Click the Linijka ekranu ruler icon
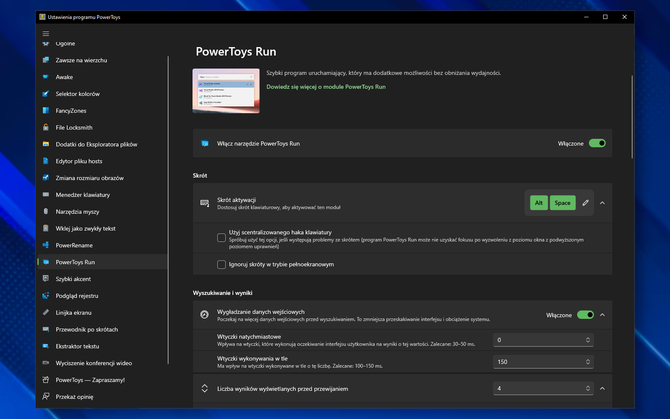The height and width of the screenshot is (419, 670). [x=46, y=313]
